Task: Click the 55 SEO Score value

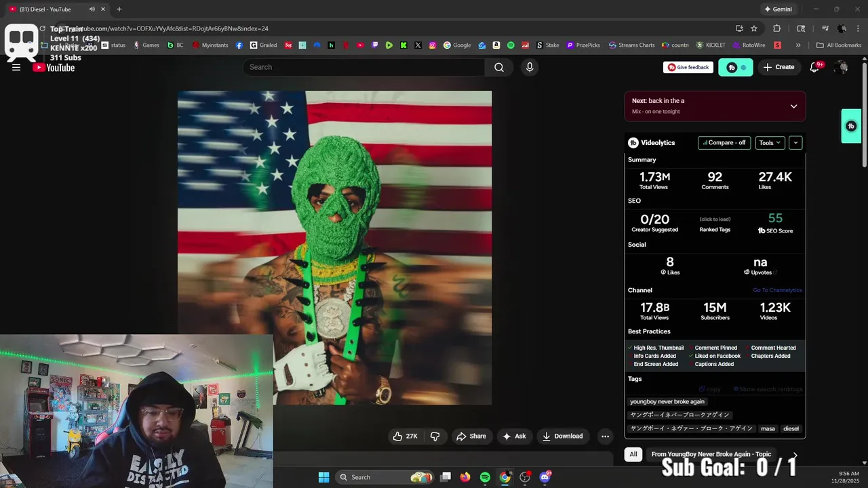Action: click(x=775, y=218)
